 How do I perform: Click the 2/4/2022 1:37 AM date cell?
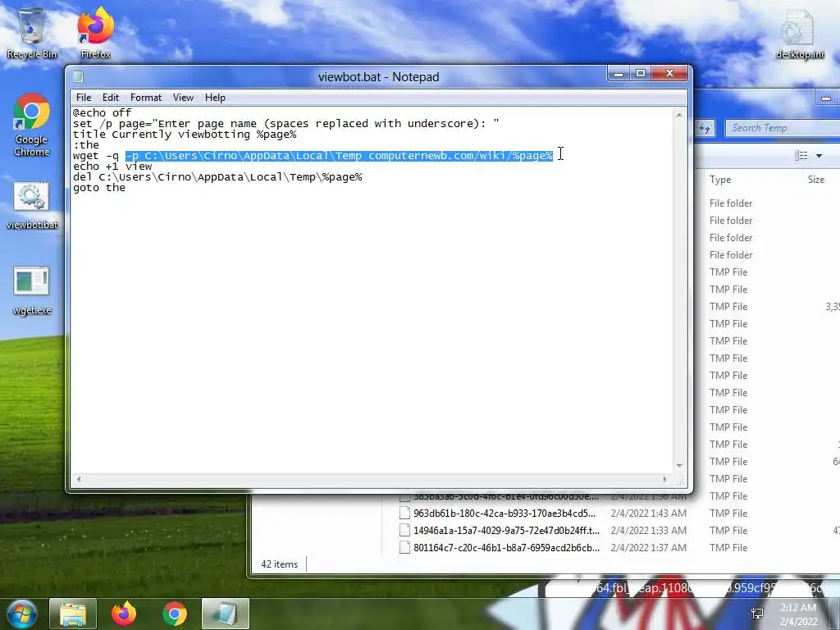[648, 547]
